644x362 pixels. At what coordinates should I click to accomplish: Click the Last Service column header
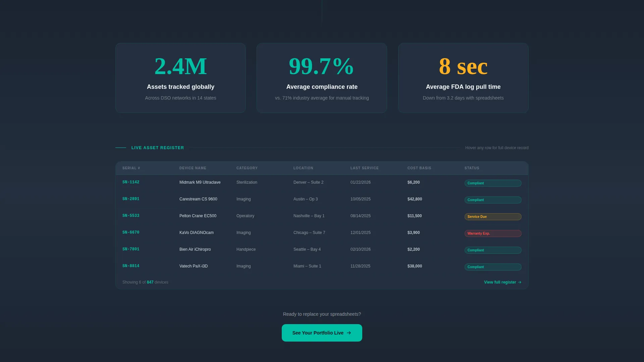point(365,168)
